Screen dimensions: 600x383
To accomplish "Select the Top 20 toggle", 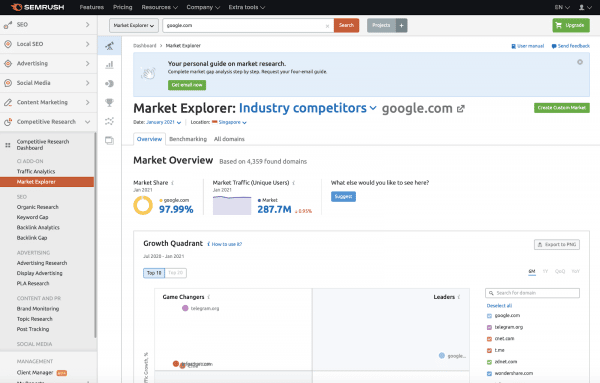I will pos(176,273).
